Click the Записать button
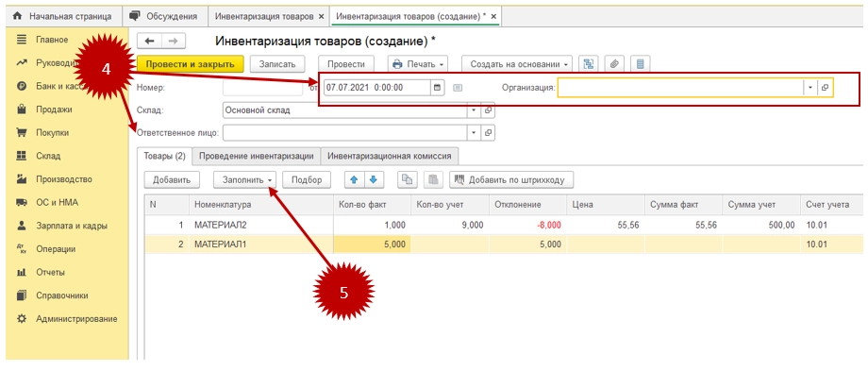 [277, 64]
